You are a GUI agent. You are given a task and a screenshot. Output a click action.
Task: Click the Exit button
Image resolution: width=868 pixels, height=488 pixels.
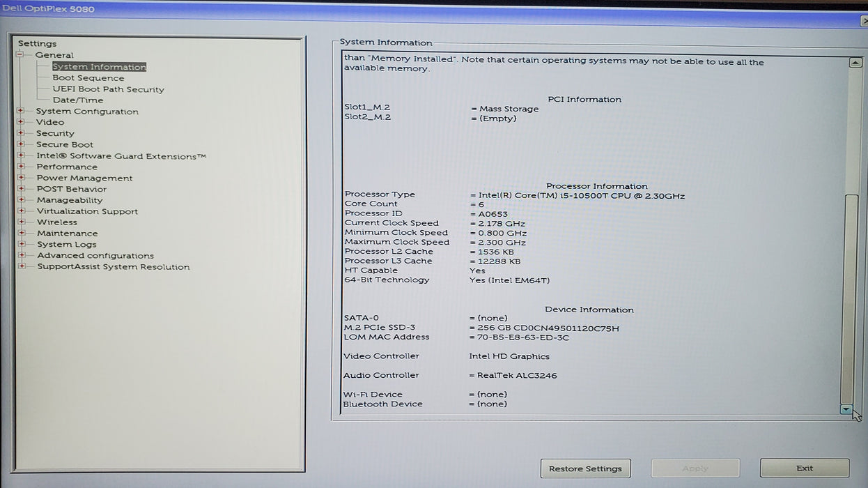coord(805,468)
